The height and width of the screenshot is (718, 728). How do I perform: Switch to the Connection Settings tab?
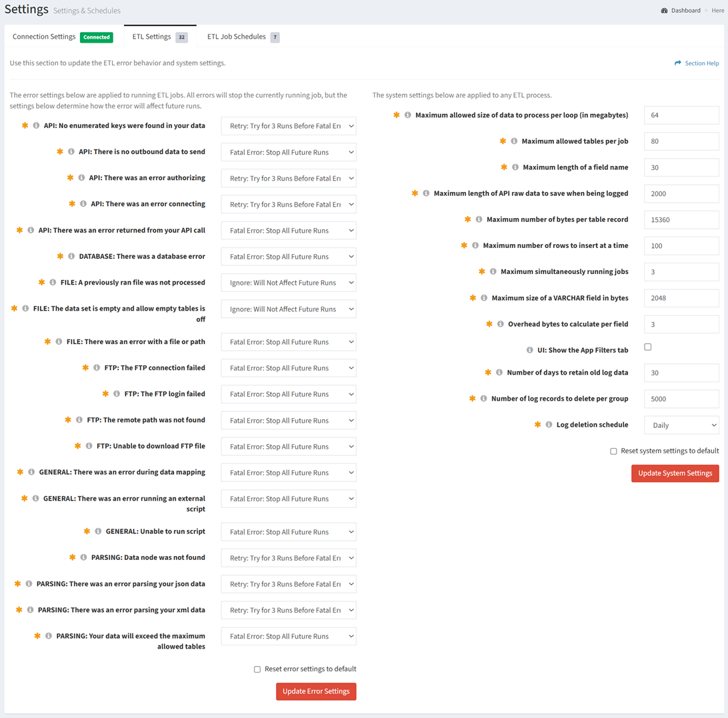click(x=44, y=37)
